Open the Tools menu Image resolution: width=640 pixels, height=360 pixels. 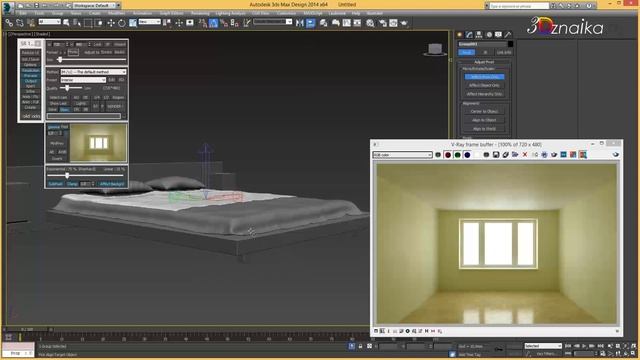click(x=40, y=13)
